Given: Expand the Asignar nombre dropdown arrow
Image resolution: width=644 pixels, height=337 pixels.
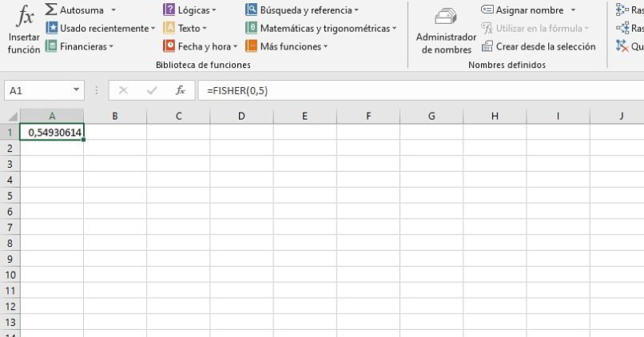Looking at the screenshot, I should [573, 10].
